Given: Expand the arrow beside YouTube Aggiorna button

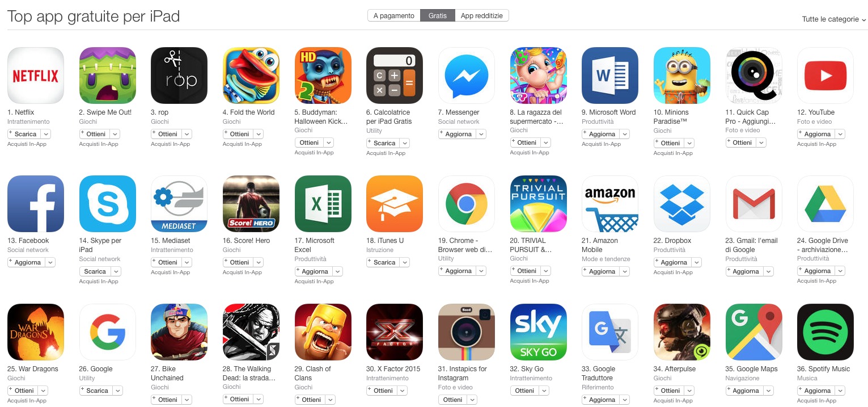Looking at the screenshot, I should [840, 134].
